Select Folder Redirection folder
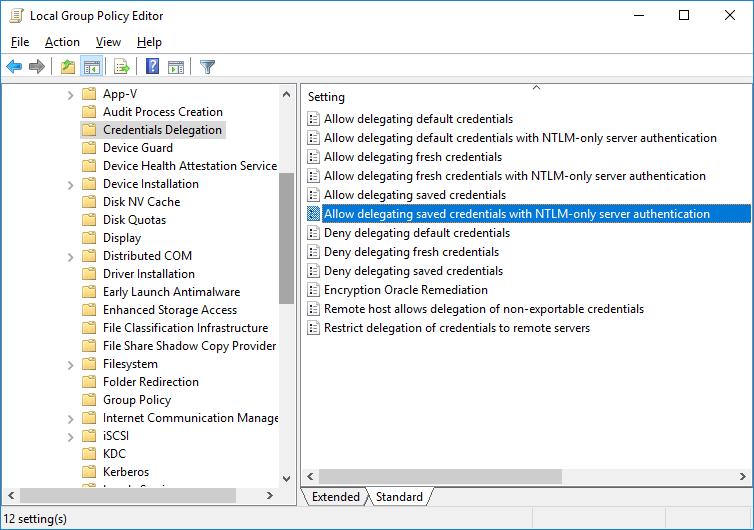 [151, 381]
